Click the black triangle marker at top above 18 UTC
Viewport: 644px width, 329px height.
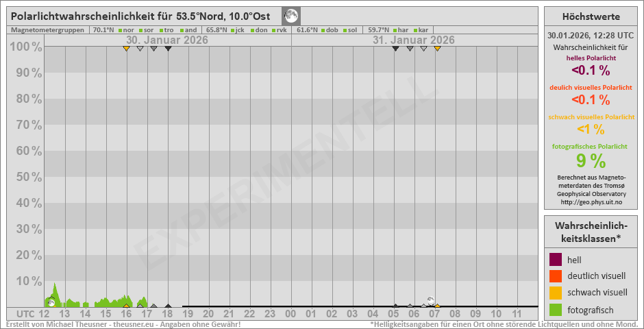(168, 48)
